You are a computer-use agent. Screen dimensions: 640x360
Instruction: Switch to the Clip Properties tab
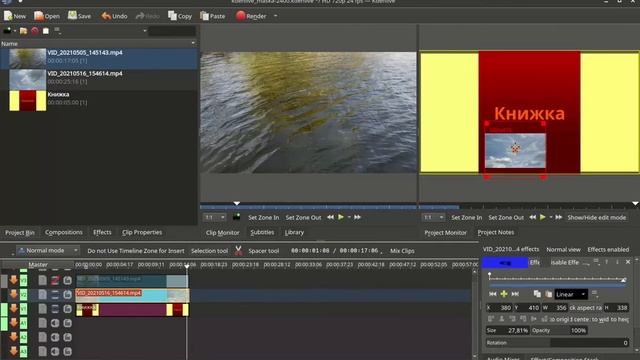pyautogui.click(x=142, y=232)
